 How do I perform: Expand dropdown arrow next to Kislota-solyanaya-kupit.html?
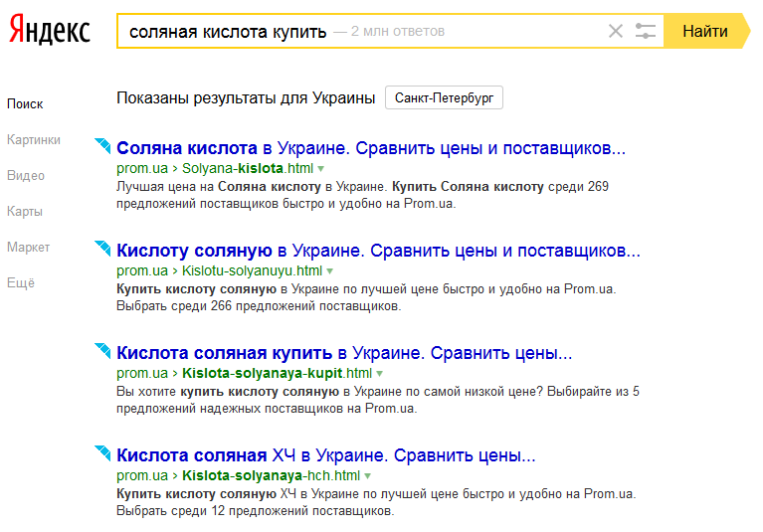click(380, 374)
